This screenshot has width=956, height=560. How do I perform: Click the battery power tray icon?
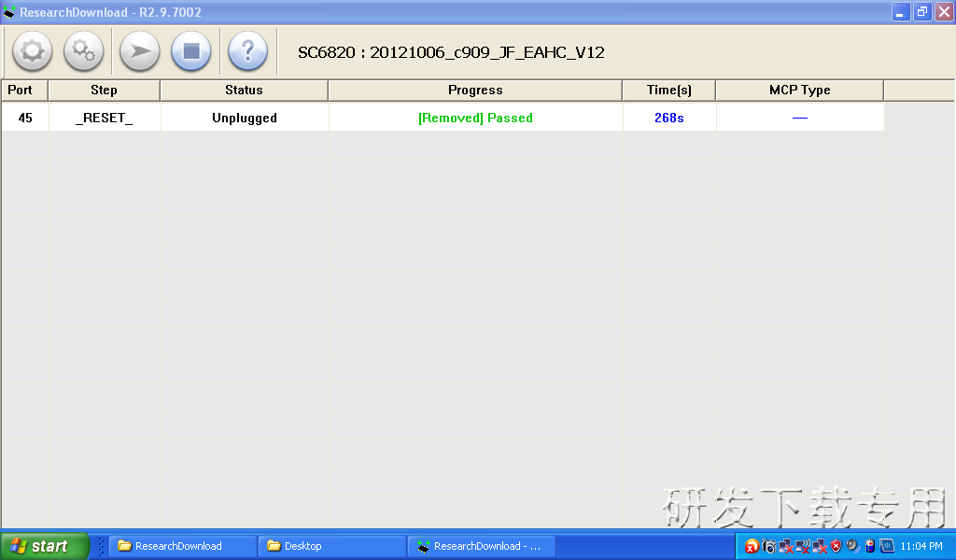pyautogui.click(x=870, y=546)
